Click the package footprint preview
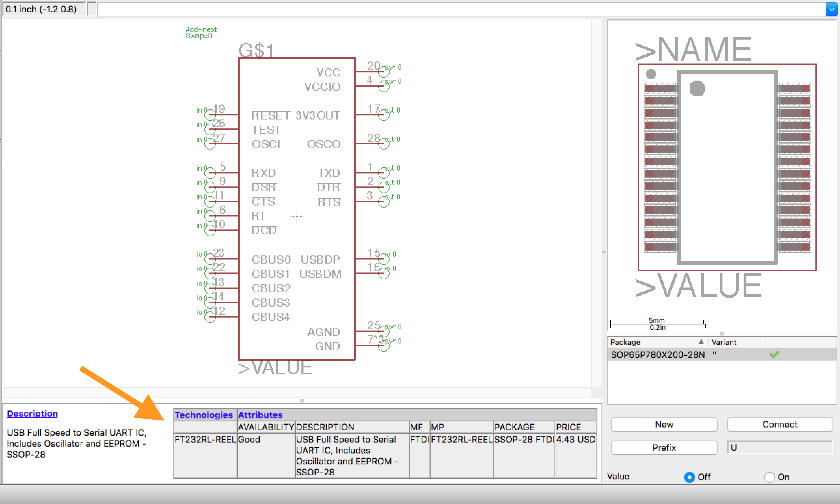Image resolution: width=840 pixels, height=504 pixels. pyautogui.click(x=727, y=167)
